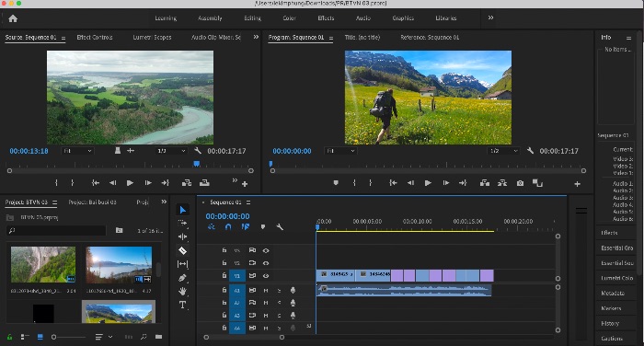Add a marker in the timeline panel
The width and height of the screenshot is (644, 346).
(263, 226)
